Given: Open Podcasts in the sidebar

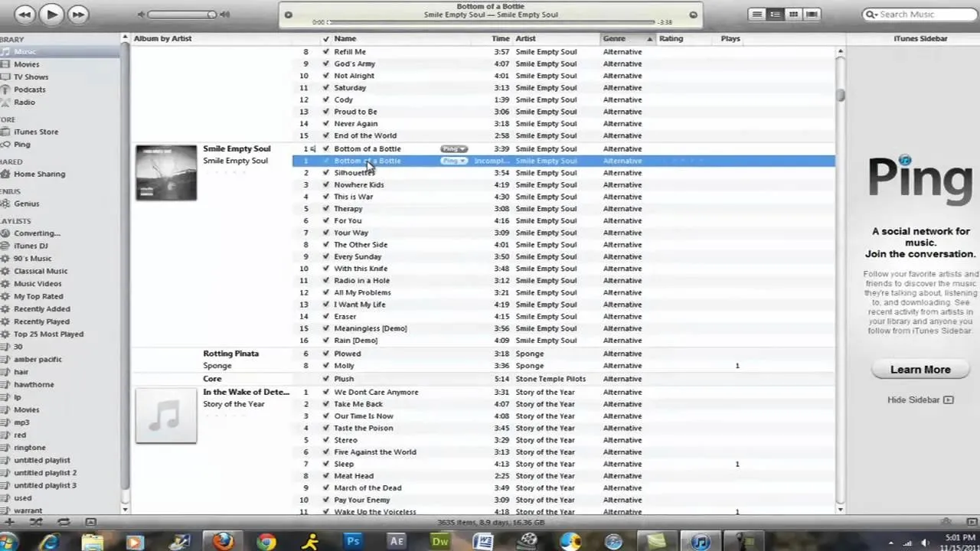Looking at the screenshot, I should click(29, 90).
